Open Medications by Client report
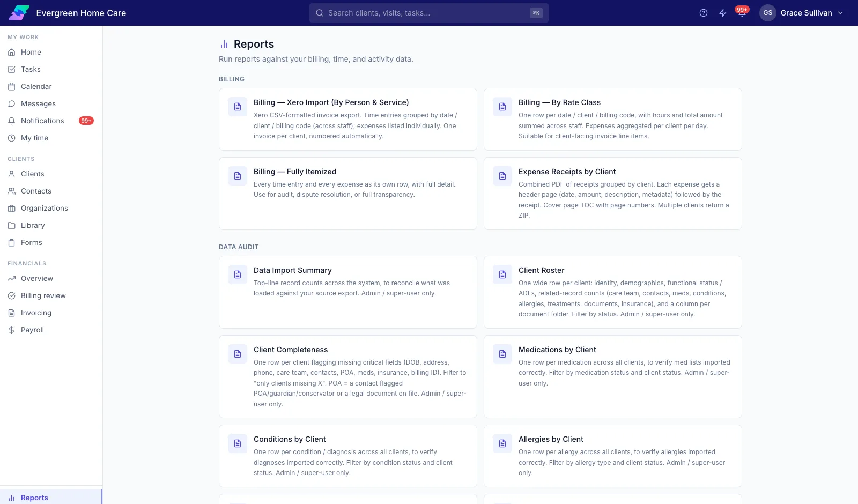 point(613,376)
